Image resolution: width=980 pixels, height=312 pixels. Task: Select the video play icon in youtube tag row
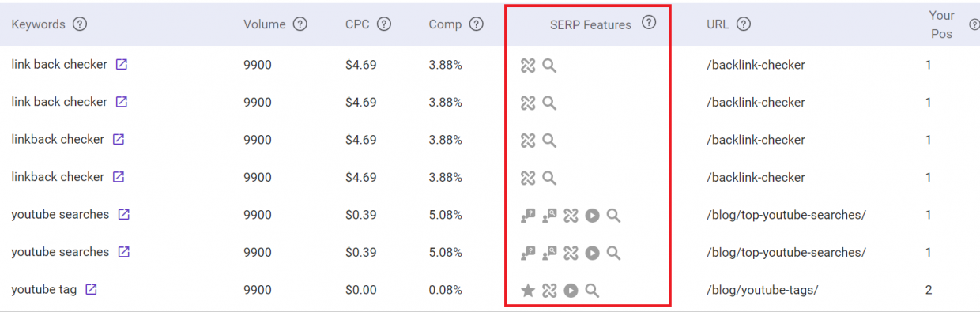point(571,291)
